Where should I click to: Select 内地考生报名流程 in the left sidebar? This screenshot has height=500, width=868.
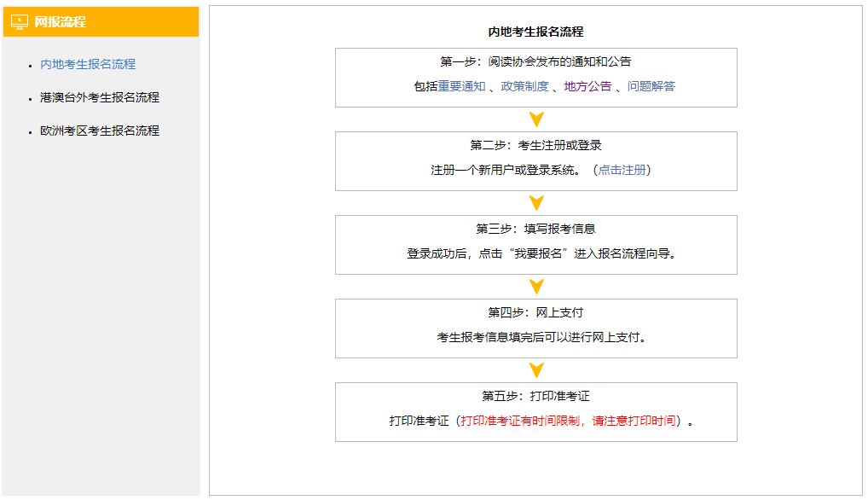coord(88,64)
